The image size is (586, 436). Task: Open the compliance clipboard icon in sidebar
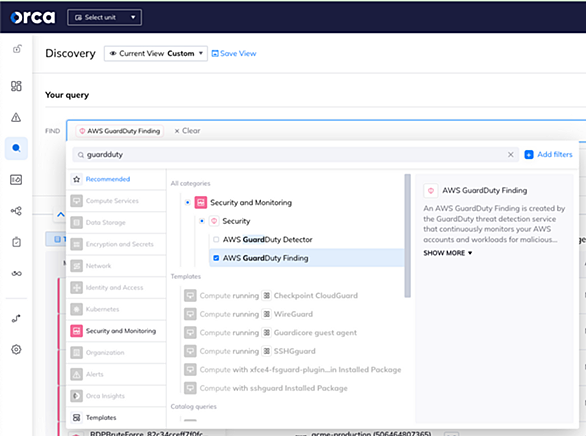pos(16,242)
